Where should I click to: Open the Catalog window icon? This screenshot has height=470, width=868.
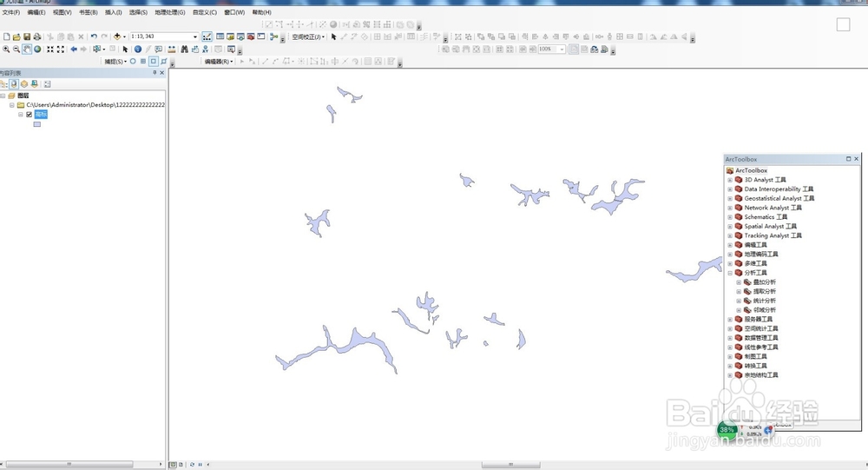coord(230,36)
